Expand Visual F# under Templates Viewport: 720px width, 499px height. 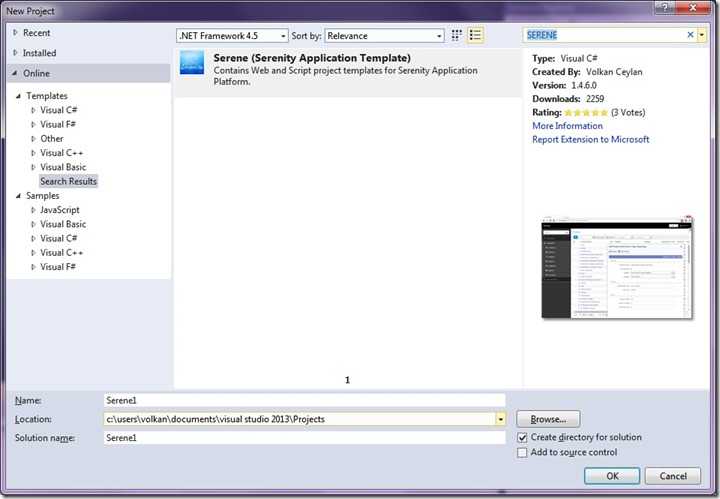pyautogui.click(x=33, y=124)
